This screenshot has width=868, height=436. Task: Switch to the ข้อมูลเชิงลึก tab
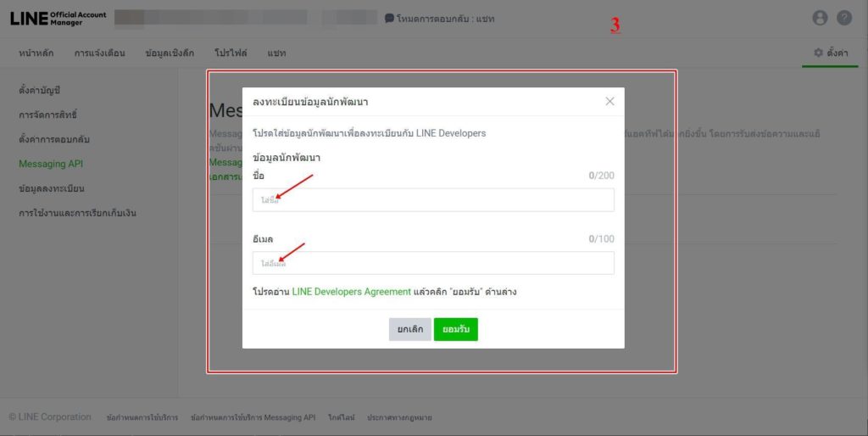coord(170,53)
